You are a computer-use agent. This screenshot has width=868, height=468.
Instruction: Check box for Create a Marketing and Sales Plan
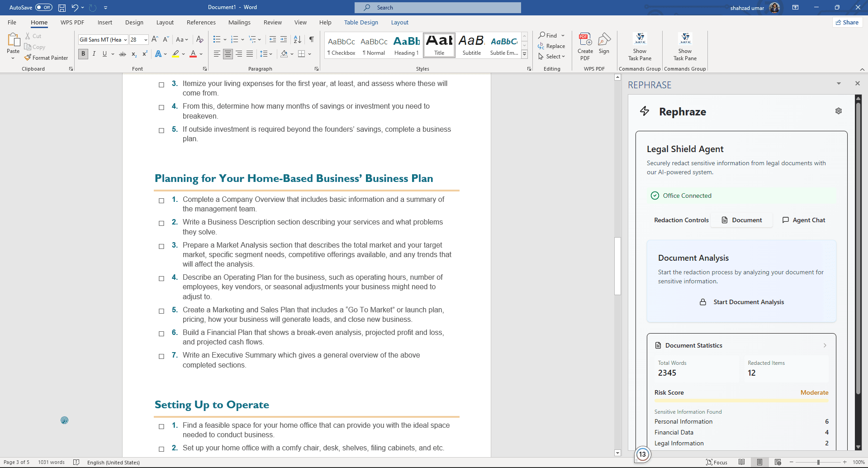[x=161, y=311]
